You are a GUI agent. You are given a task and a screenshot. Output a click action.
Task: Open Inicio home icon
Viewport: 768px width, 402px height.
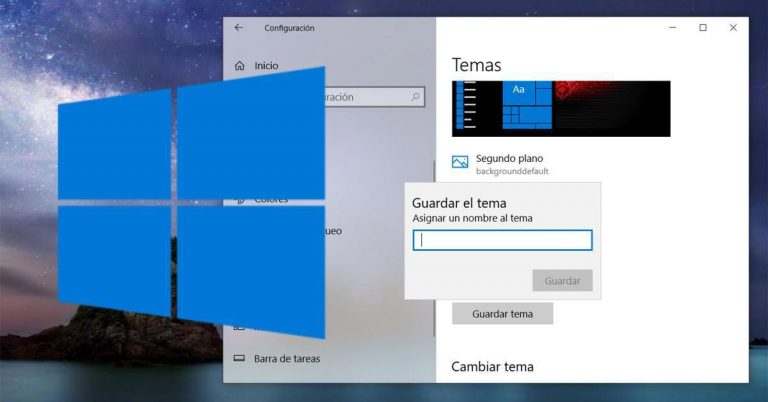(240, 66)
